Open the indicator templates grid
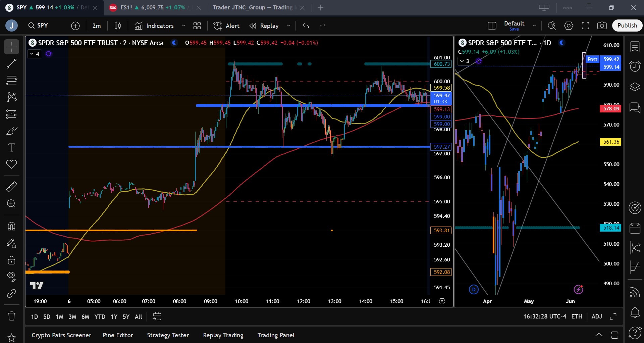The height and width of the screenshot is (343, 644). 197,26
